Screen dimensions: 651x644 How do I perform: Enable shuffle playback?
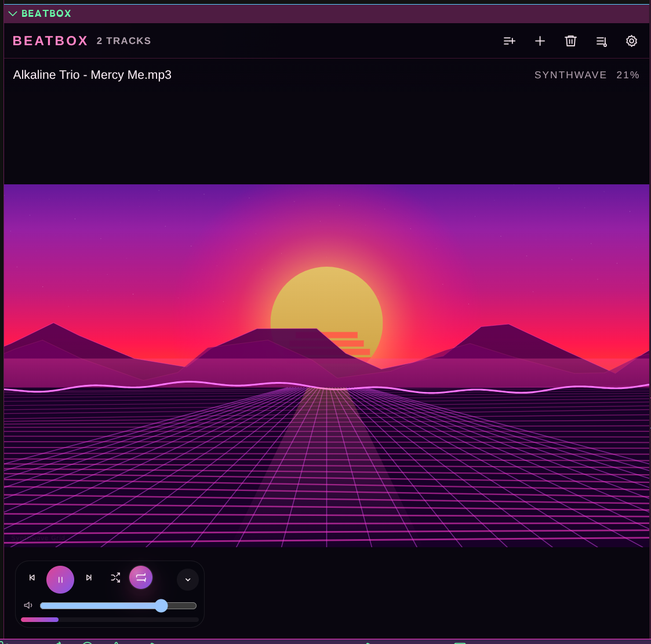tap(115, 577)
